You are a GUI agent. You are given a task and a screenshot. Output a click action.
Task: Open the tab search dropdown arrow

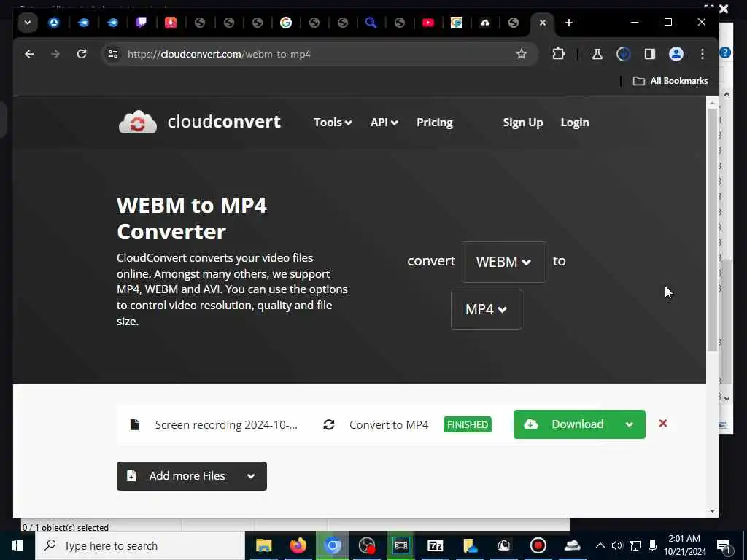click(28, 23)
